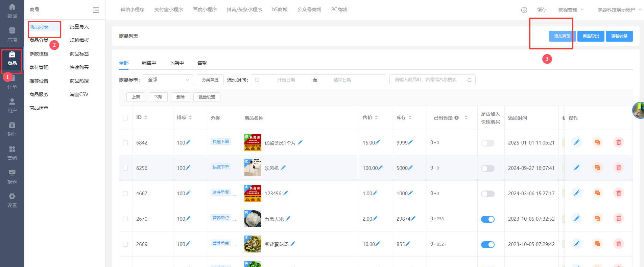Screen dimensions: 644x267
Task: Click the floating avatar at right edge
Action: (638, 110)
